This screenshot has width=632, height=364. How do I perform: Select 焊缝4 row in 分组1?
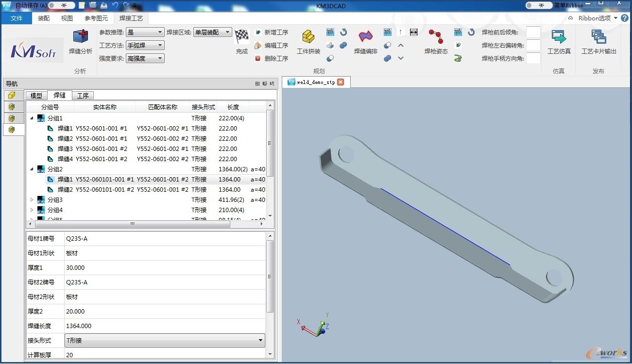[146, 159]
